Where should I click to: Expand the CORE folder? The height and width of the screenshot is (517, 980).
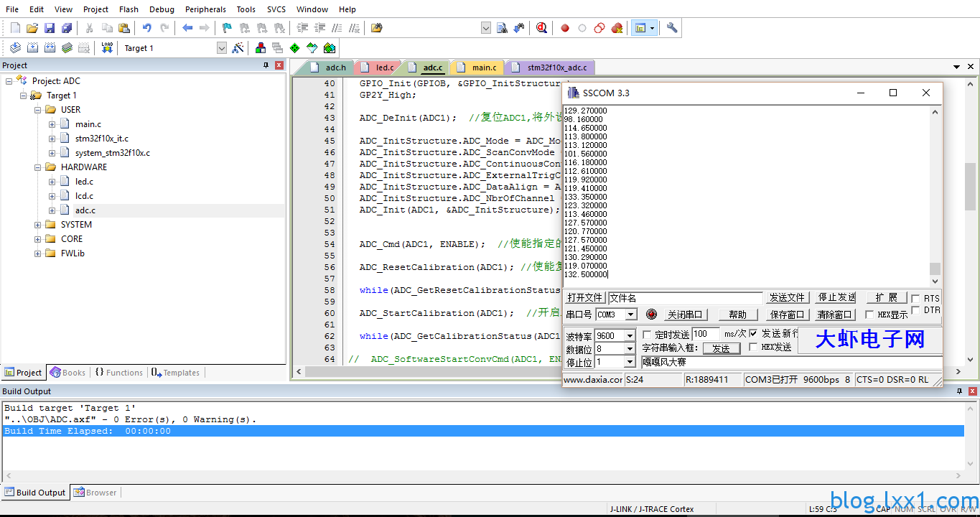click(38, 239)
